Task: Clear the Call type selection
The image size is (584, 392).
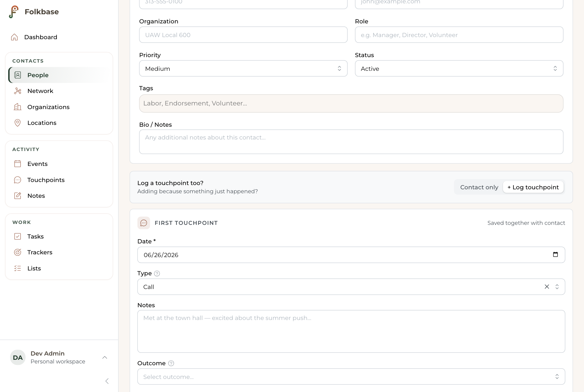Action: click(547, 287)
